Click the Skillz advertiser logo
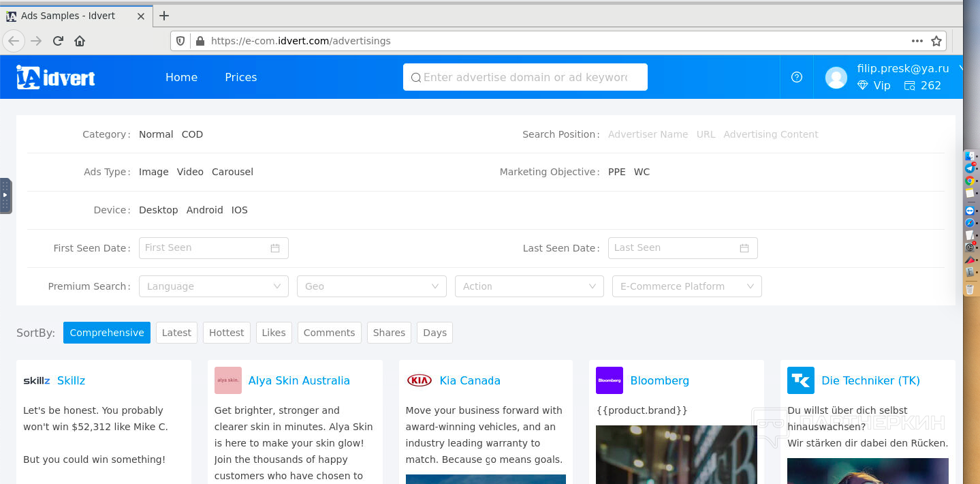 [x=37, y=380]
